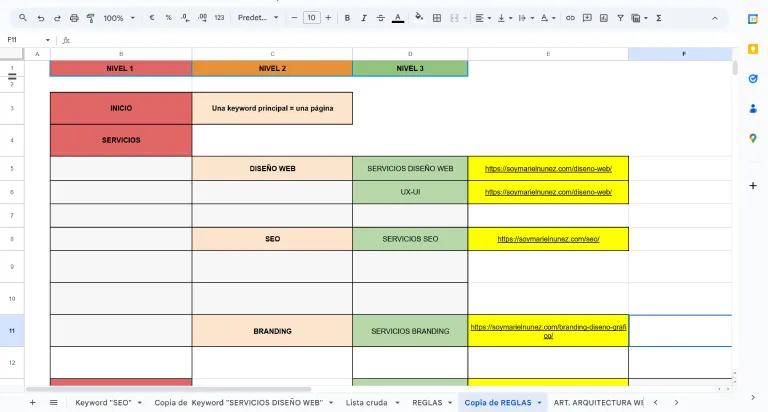
Task: Open the borders menu
Action: tap(437, 18)
